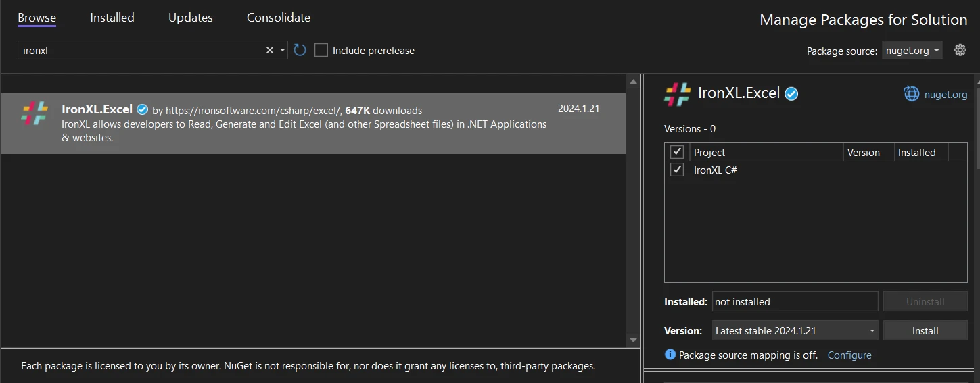This screenshot has width=980, height=383.
Task: Switch to the Installed tab
Action: 112,18
